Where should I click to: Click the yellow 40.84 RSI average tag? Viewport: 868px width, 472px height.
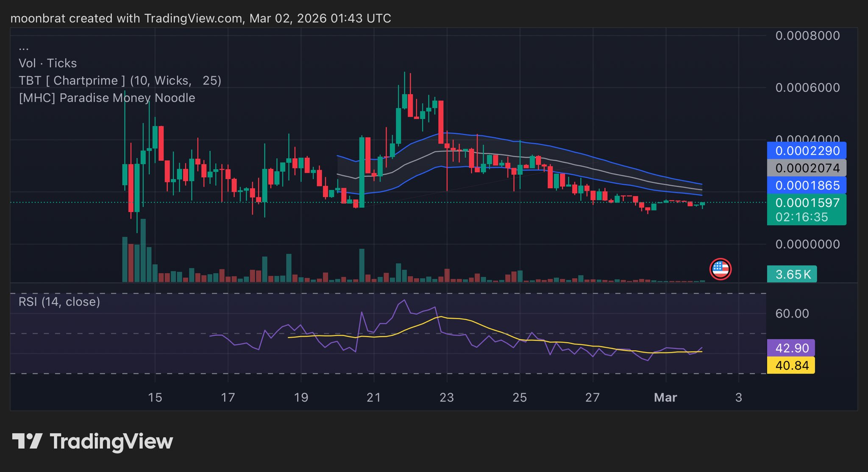[x=791, y=365]
